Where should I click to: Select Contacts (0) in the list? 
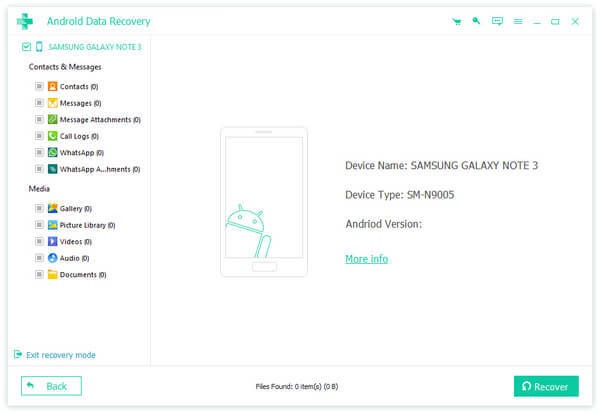(79, 86)
